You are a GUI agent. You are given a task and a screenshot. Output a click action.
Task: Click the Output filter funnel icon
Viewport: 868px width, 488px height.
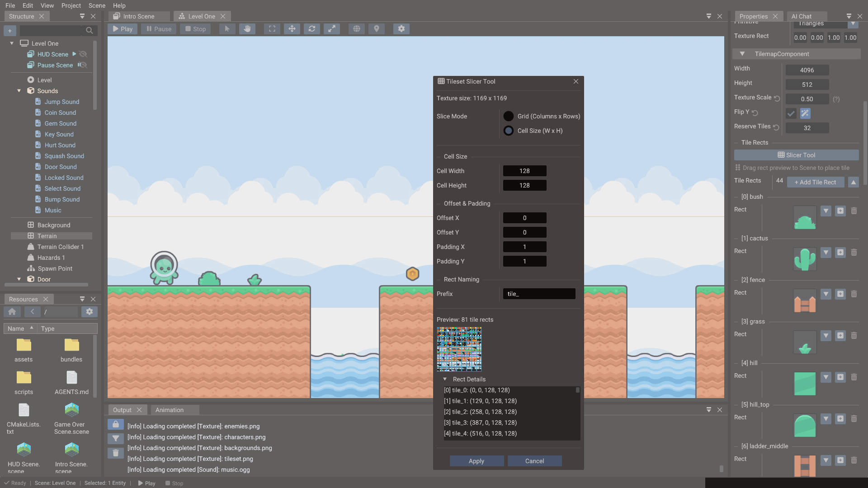116,439
